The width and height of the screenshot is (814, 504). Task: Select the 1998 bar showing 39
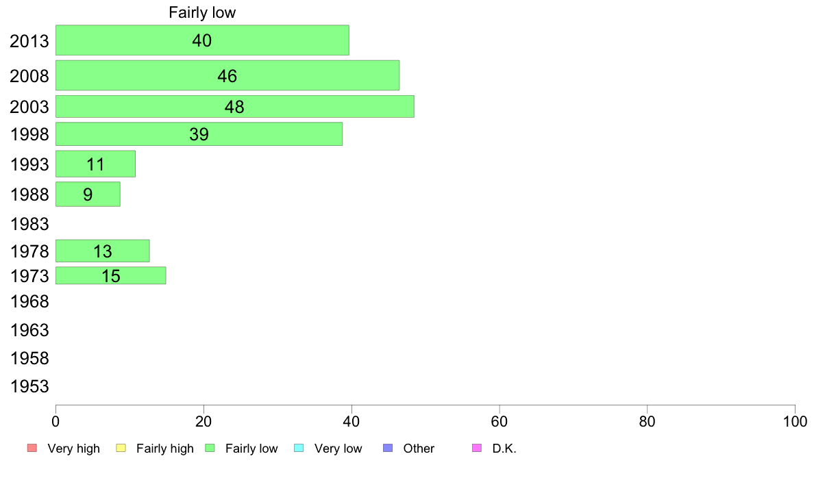199,134
